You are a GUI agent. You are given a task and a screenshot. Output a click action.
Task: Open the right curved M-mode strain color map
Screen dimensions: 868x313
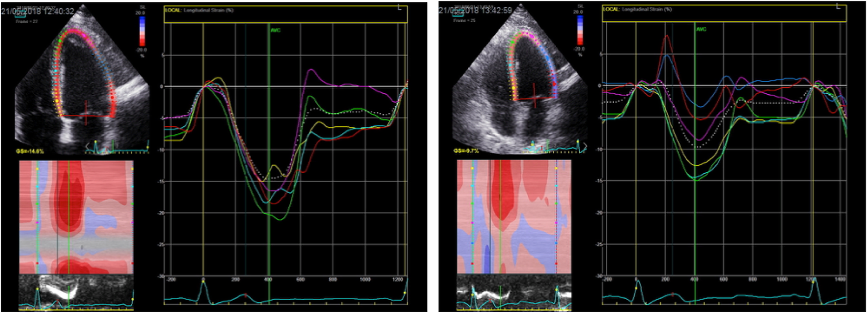pos(514,217)
